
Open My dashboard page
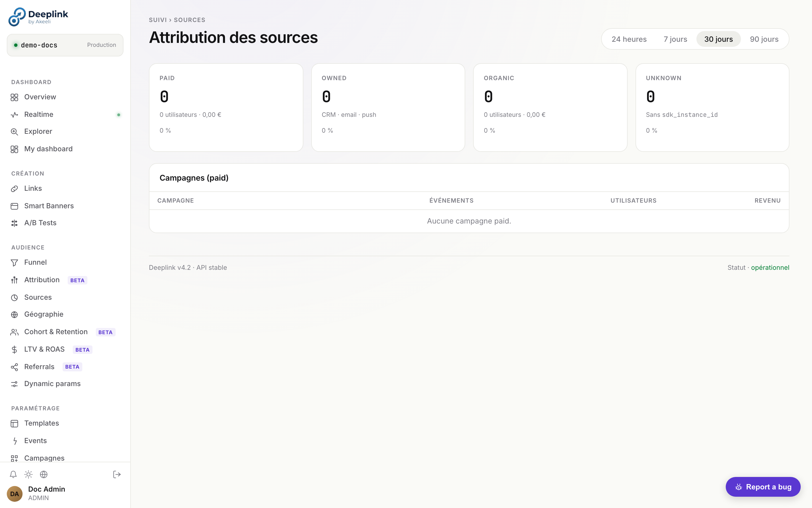point(65,149)
